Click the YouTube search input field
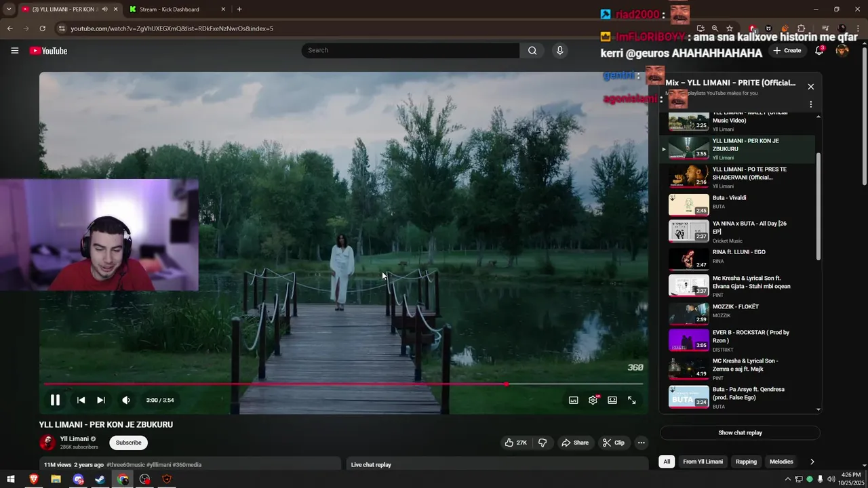The image size is (868, 488). pos(410,50)
